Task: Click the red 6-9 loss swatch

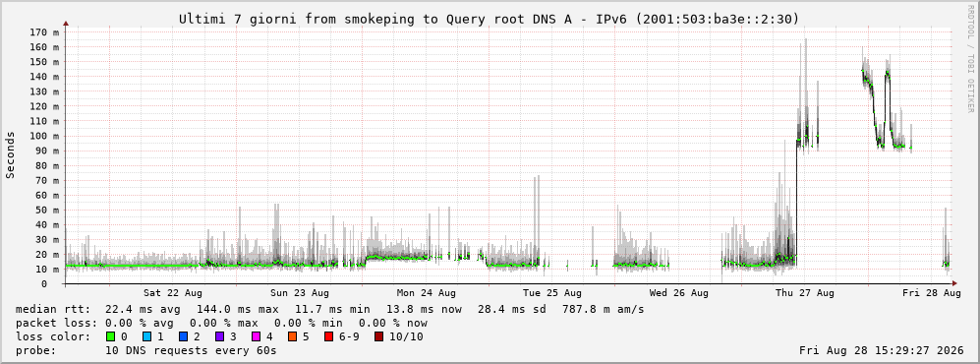Action: pos(328,337)
